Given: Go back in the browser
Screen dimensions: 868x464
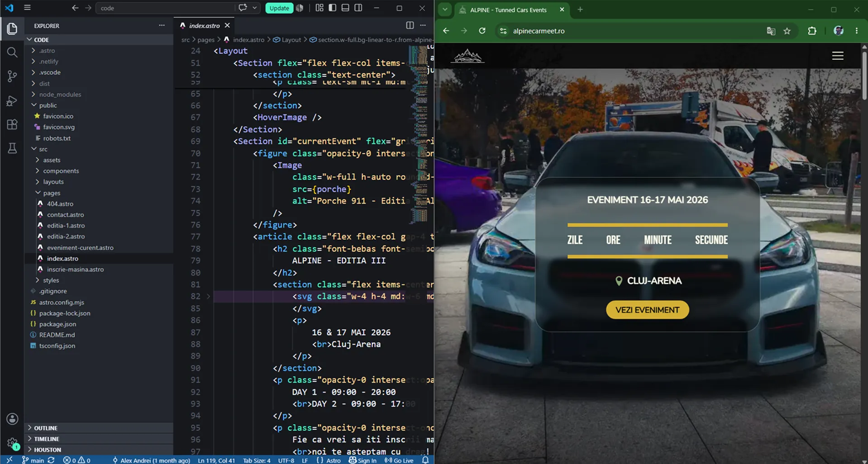Looking at the screenshot, I should pos(446,31).
